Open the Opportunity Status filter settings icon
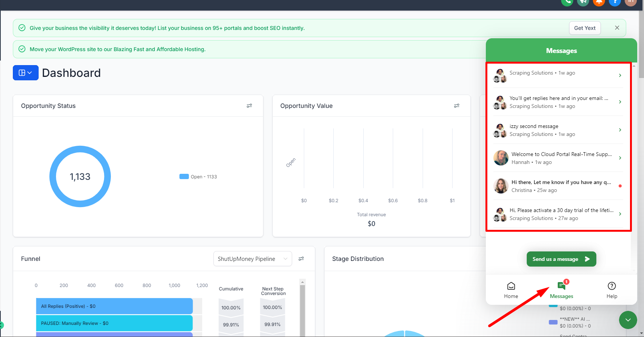 pos(249,106)
